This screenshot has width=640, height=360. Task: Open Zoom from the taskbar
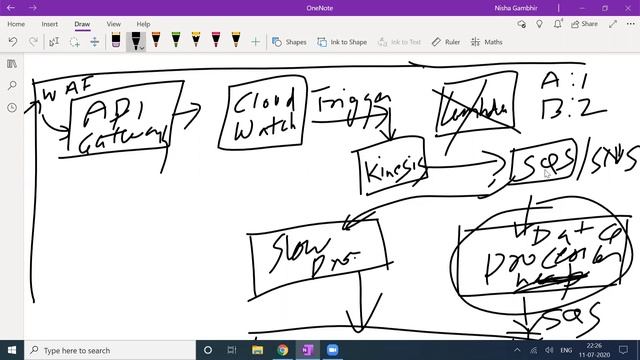tap(333, 350)
